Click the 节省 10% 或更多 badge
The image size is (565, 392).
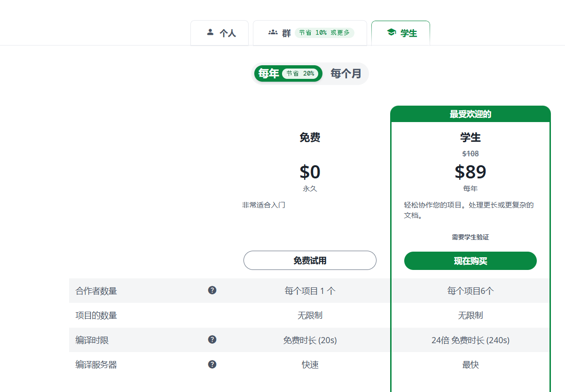pos(324,33)
